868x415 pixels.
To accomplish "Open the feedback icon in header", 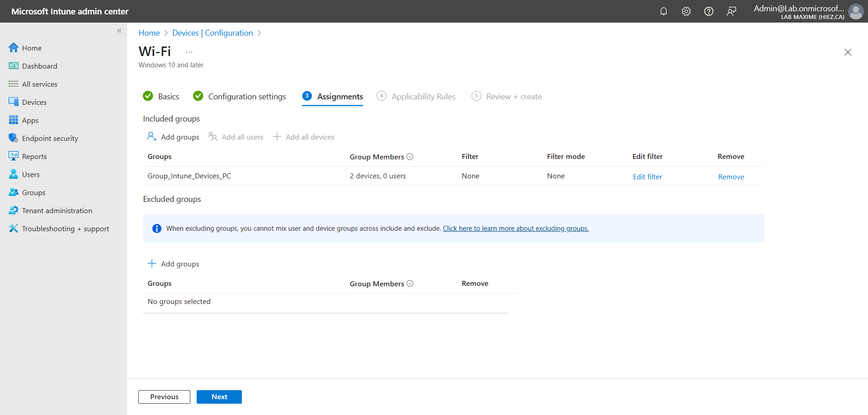I will pos(731,11).
